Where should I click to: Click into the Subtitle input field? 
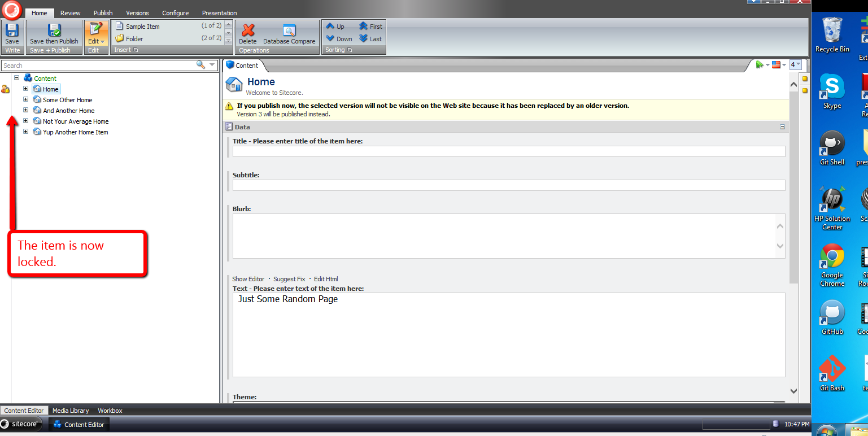click(x=508, y=185)
